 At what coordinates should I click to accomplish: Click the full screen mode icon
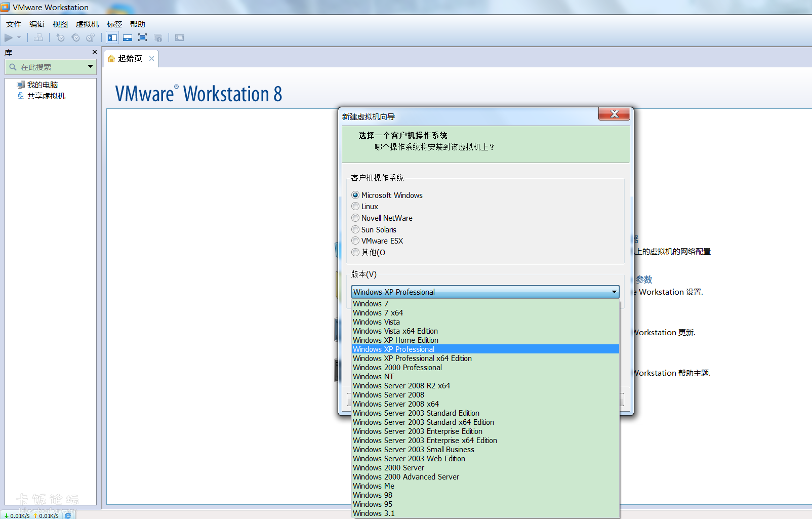[x=143, y=37]
